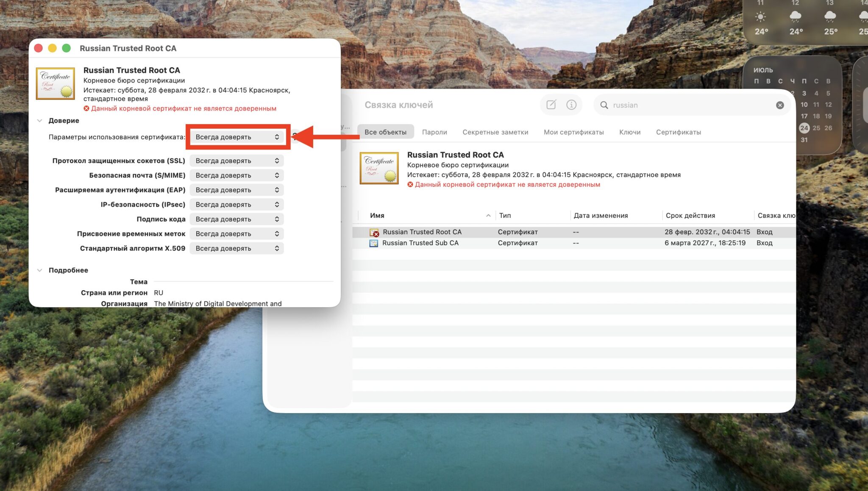The image size is (868, 491).
Task: Click the Ministry of Digital Development organization value
Action: (218, 304)
